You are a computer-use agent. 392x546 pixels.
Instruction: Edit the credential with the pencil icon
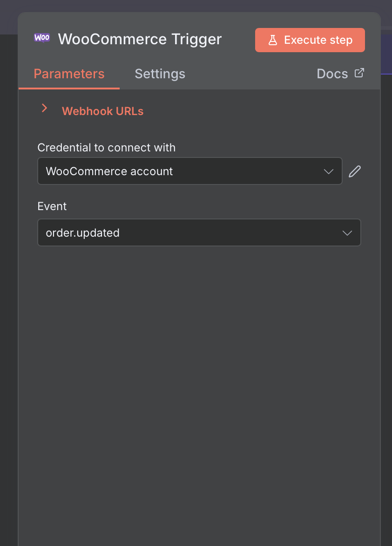click(x=355, y=171)
